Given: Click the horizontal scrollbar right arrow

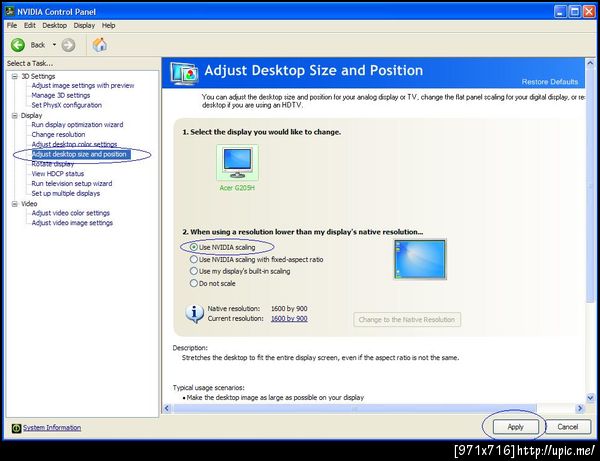Looking at the screenshot, I should coord(580,409).
